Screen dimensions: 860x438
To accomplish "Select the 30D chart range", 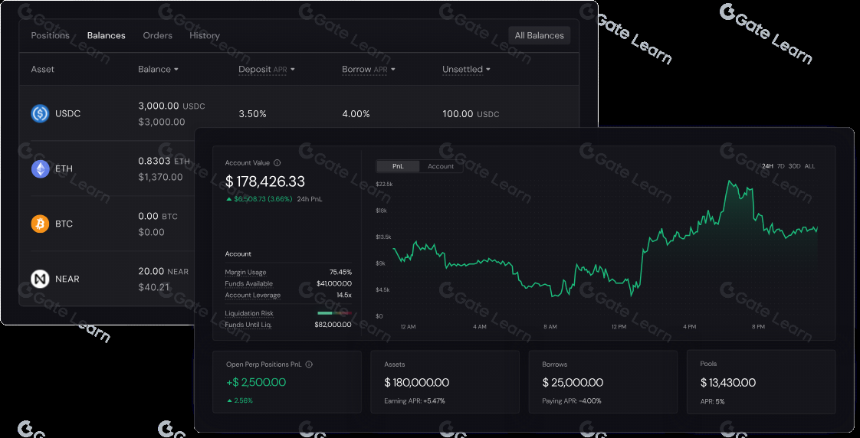I will (x=794, y=166).
